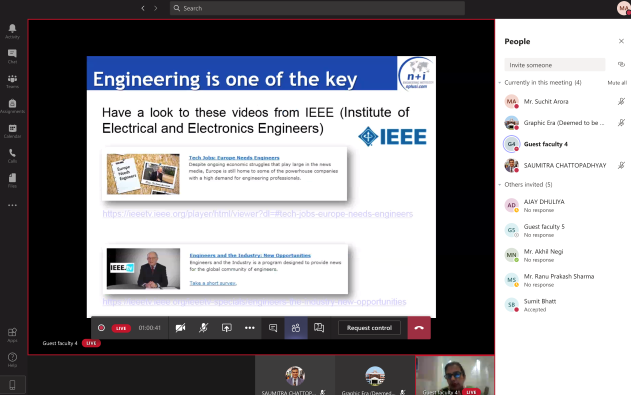Open the Files section
631x395 pixels.
(x=12, y=180)
